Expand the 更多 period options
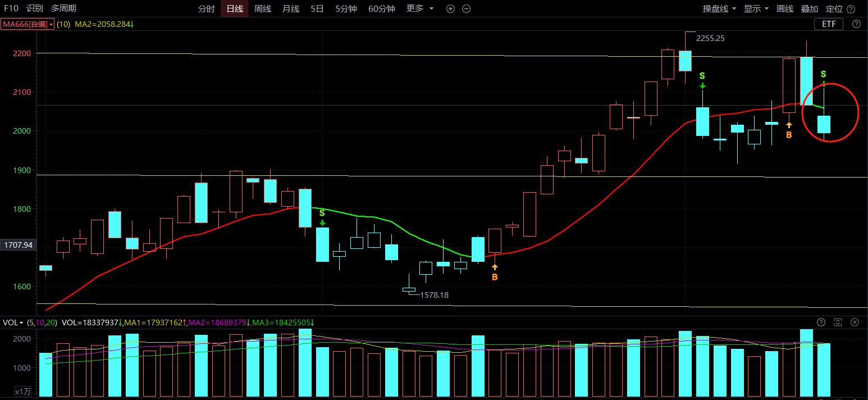Image resolution: width=868 pixels, height=400 pixels. [420, 8]
